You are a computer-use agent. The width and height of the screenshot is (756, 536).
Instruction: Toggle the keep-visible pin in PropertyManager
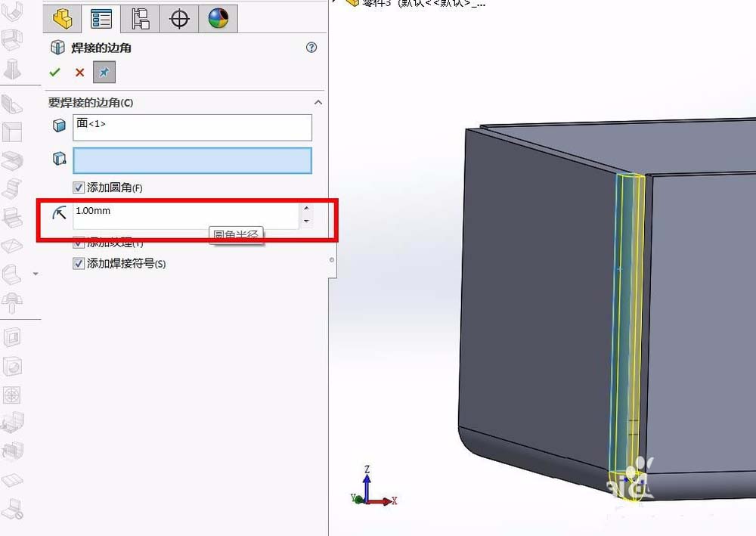tap(104, 73)
